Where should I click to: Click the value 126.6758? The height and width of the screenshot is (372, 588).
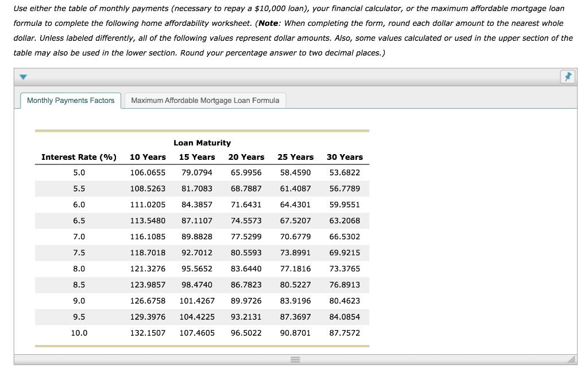(x=148, y=301)
